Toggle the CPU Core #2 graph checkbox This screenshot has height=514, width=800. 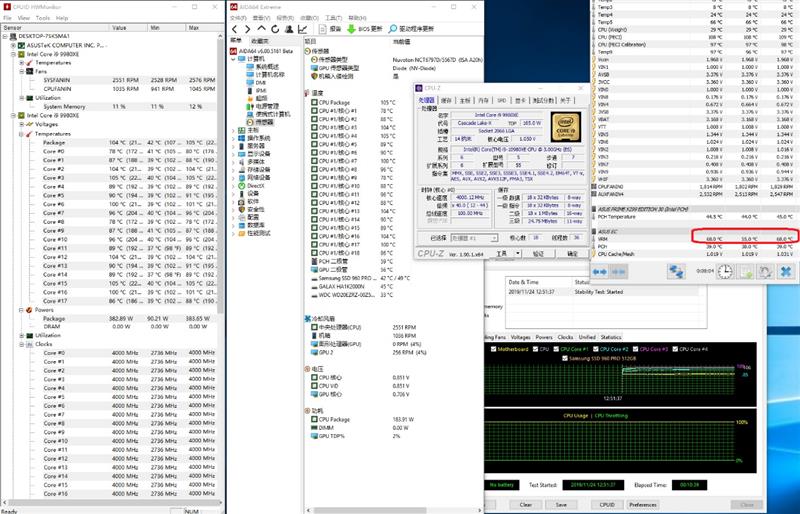(594, 349)
